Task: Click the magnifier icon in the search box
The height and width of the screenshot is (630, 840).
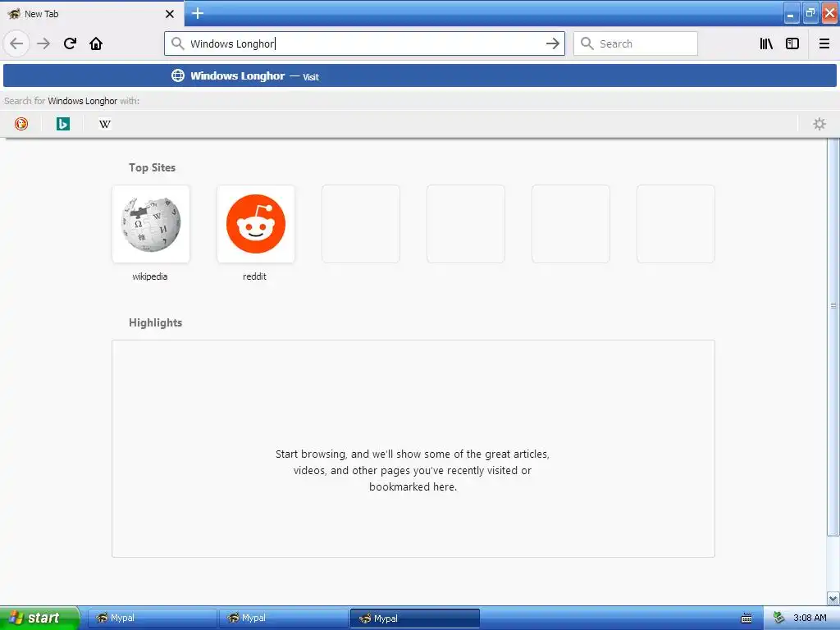Action: point(587,43)
